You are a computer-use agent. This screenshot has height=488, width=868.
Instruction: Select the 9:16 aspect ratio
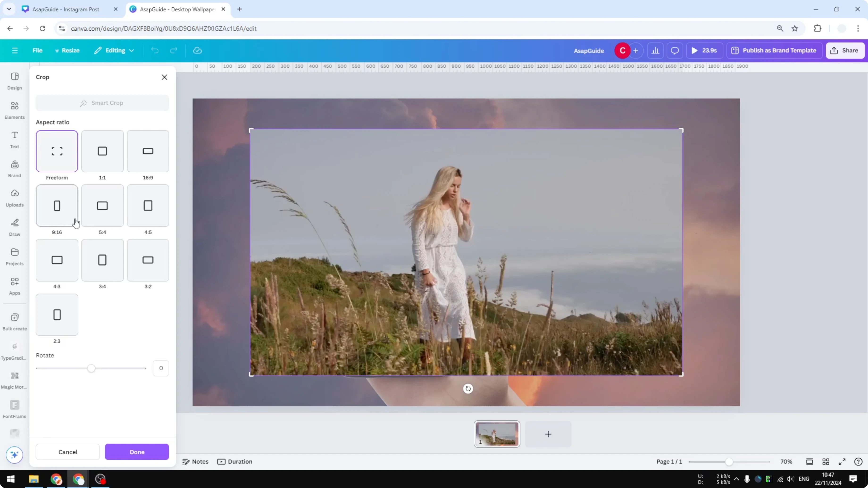coord(57,205)
